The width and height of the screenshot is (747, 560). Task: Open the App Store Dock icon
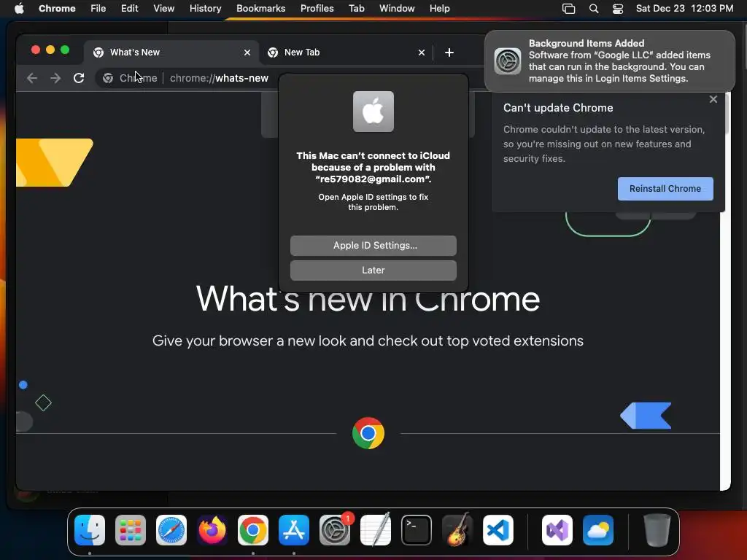tap(294, 530)
